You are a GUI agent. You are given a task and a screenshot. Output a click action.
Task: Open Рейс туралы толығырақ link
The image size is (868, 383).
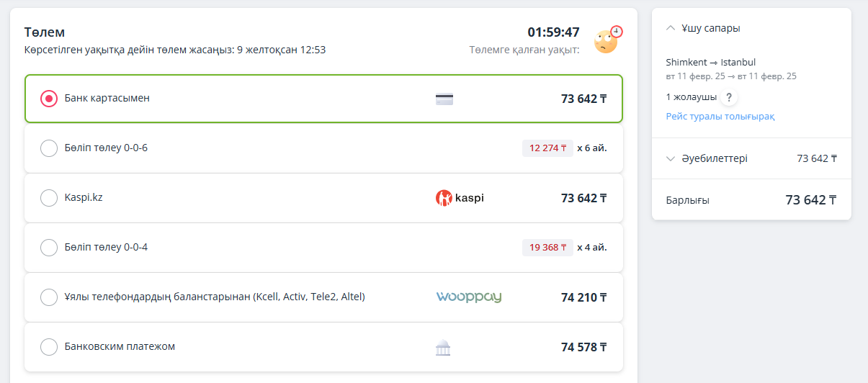click(720, 117)
